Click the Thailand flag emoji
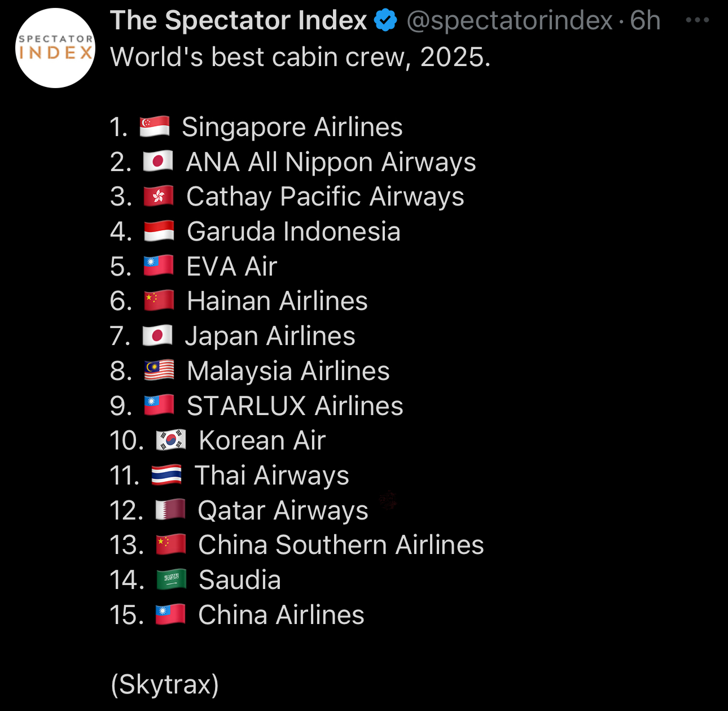This screenshot has width=728, height=711. [166, 476]
